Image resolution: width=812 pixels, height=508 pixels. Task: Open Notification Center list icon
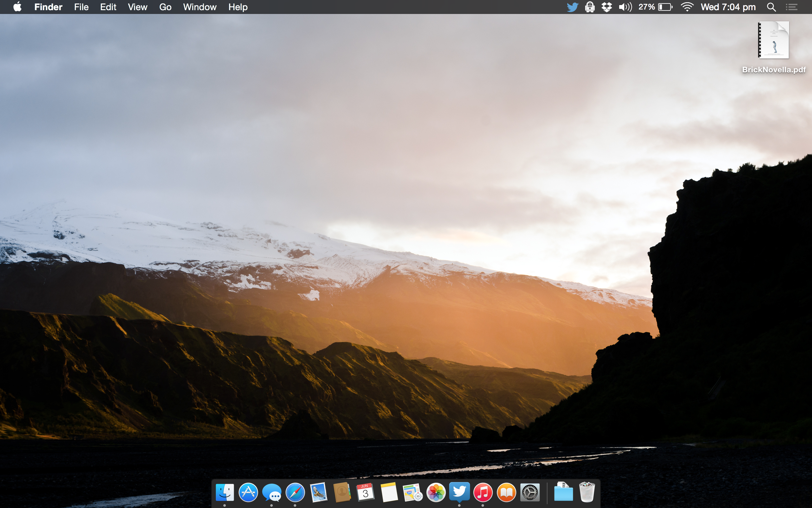tap(792, 7)
